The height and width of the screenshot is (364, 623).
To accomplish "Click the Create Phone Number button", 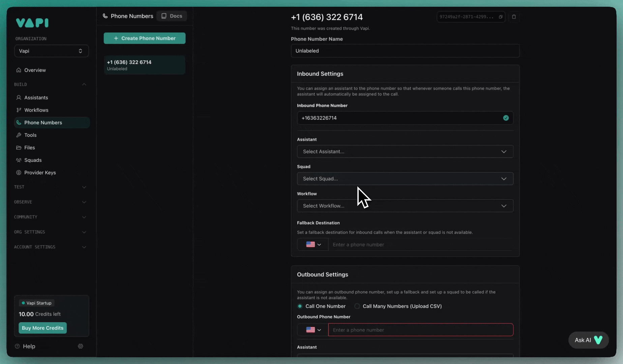I will (145, 38).
